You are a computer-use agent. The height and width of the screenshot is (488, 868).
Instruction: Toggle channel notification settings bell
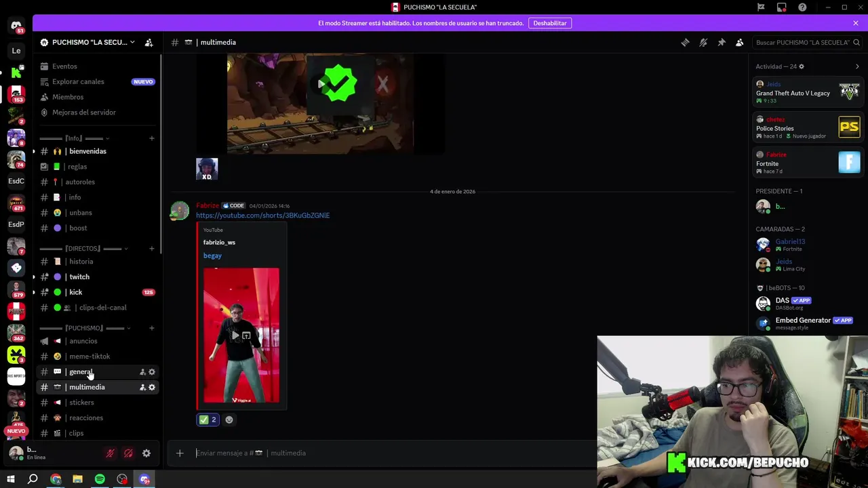click(703, 42)
